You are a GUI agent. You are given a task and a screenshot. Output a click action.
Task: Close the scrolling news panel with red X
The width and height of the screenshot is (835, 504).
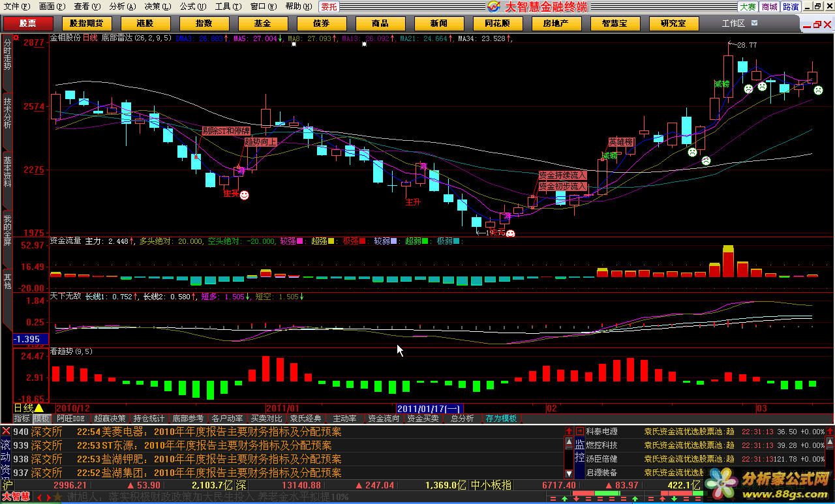6,431
